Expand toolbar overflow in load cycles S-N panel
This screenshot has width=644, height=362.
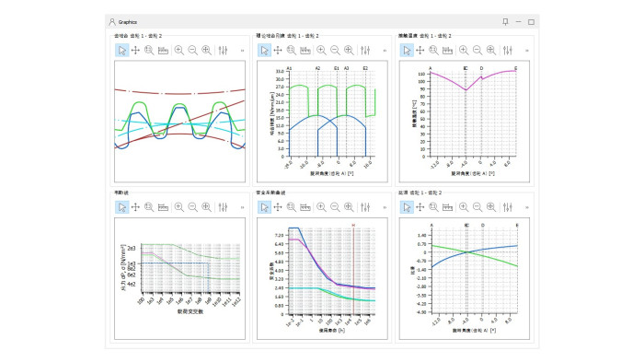coord(242,207)
